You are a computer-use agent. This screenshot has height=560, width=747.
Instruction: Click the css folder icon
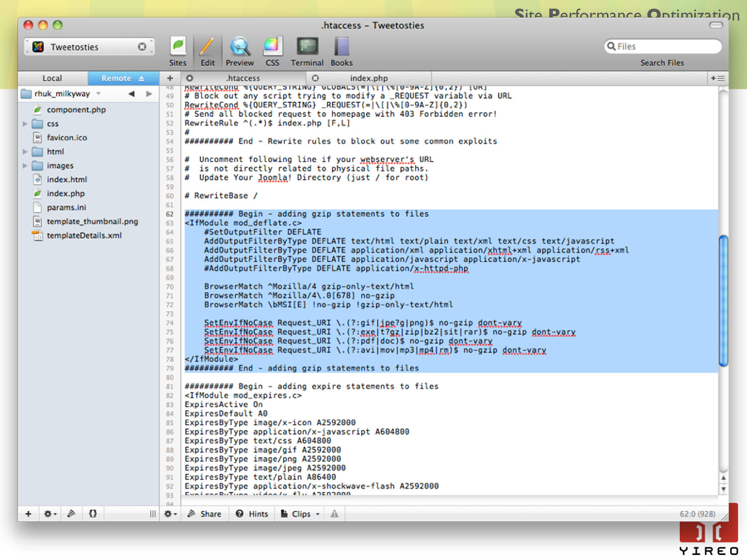pos(37,124)
